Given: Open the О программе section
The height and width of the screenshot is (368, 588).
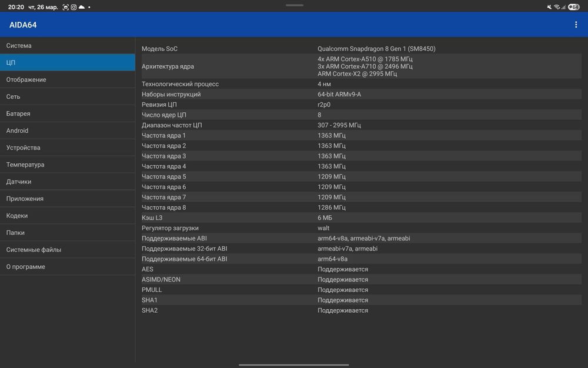Looking at the screenshot, I should pos(68,266).
